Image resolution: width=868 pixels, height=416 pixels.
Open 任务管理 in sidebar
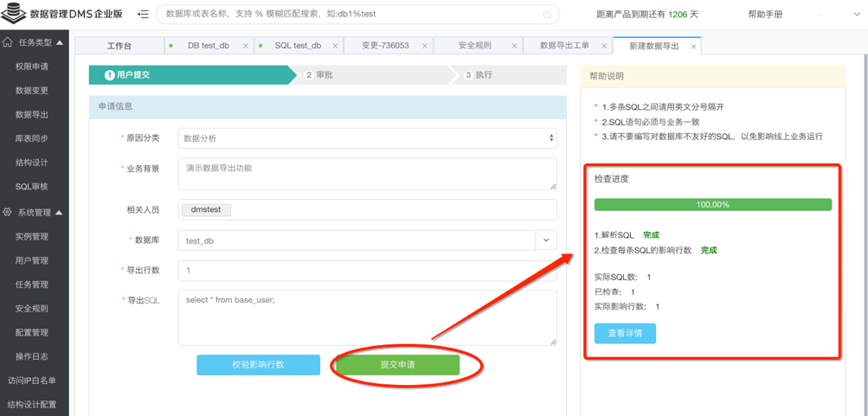click(x=31, y=285)
